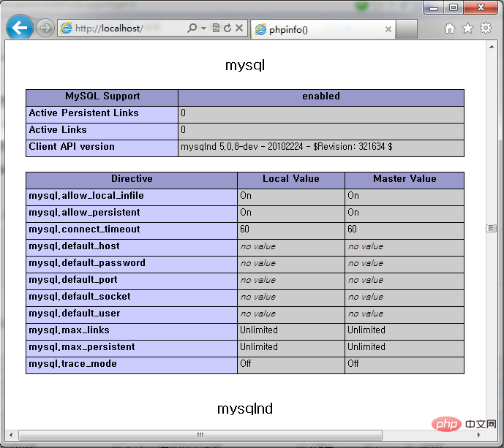504x448 pixels.
Task: Click the enabled header cell
Action: click(321, 98)
